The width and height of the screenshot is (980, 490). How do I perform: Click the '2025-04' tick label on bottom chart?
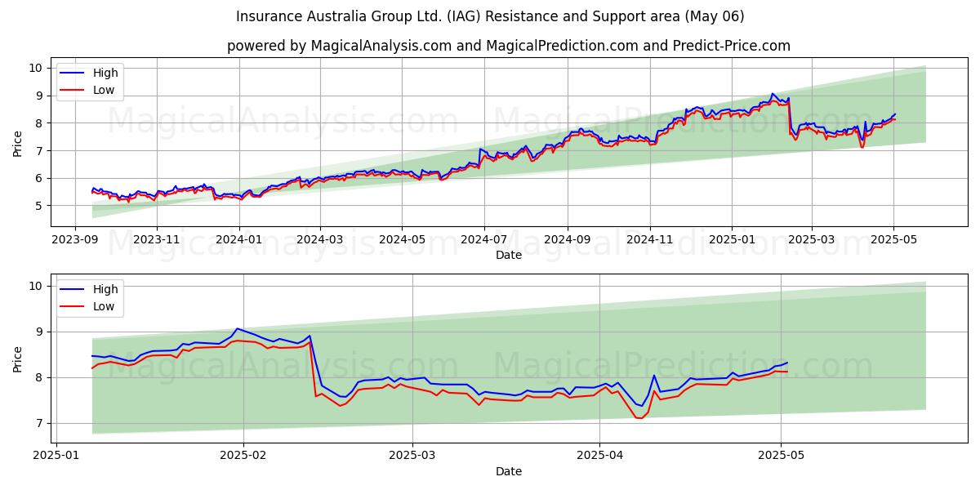click(600, 457)
